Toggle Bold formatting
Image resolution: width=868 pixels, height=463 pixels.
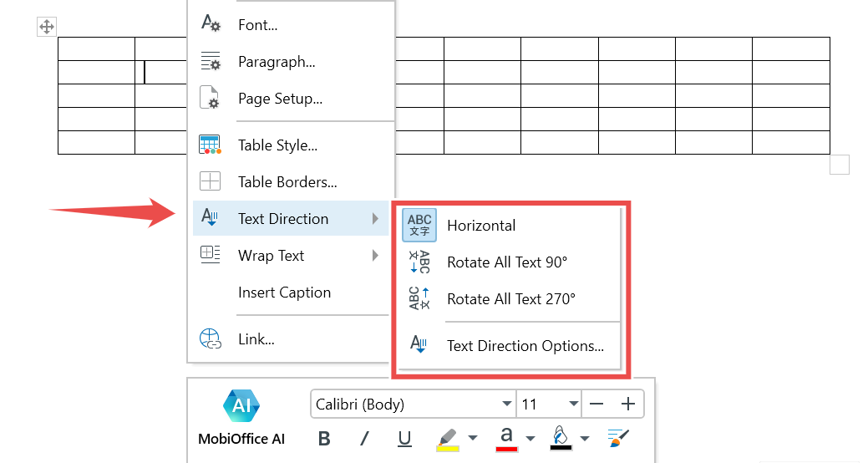(324, 439)
